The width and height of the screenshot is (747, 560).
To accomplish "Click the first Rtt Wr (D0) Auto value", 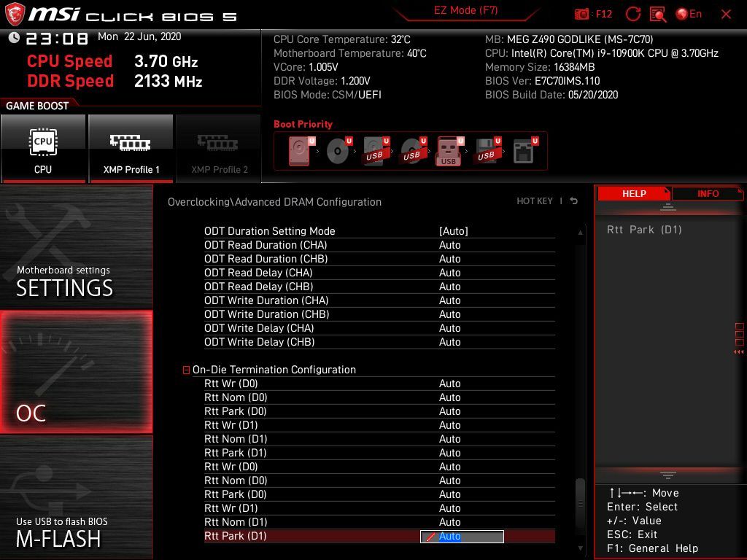I will click(x=449, y=384).
